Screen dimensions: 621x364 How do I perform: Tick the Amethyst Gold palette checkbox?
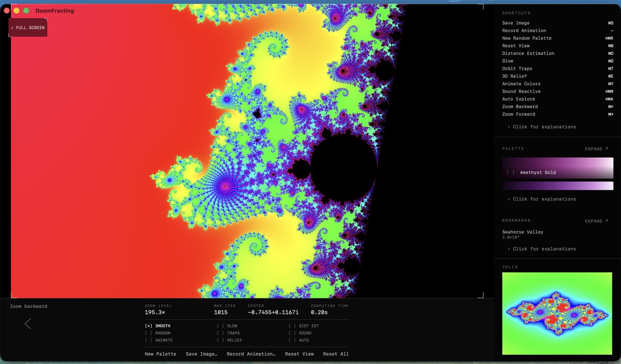pyautogui.click(x=511, y=172)
